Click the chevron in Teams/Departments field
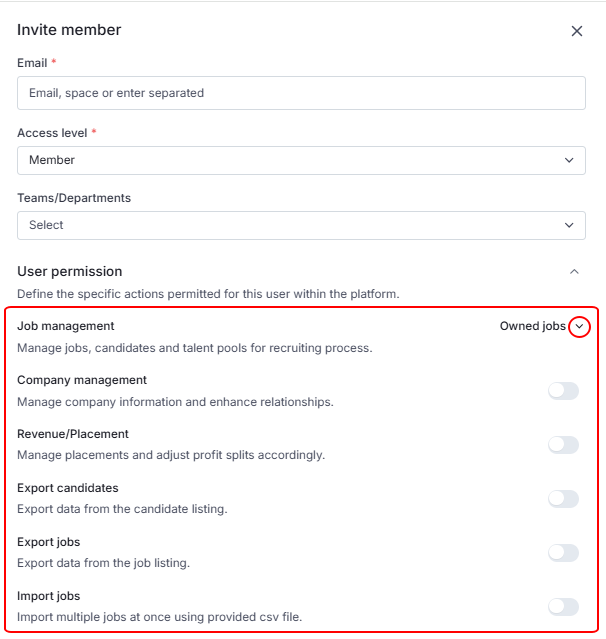 coord(569,225)
